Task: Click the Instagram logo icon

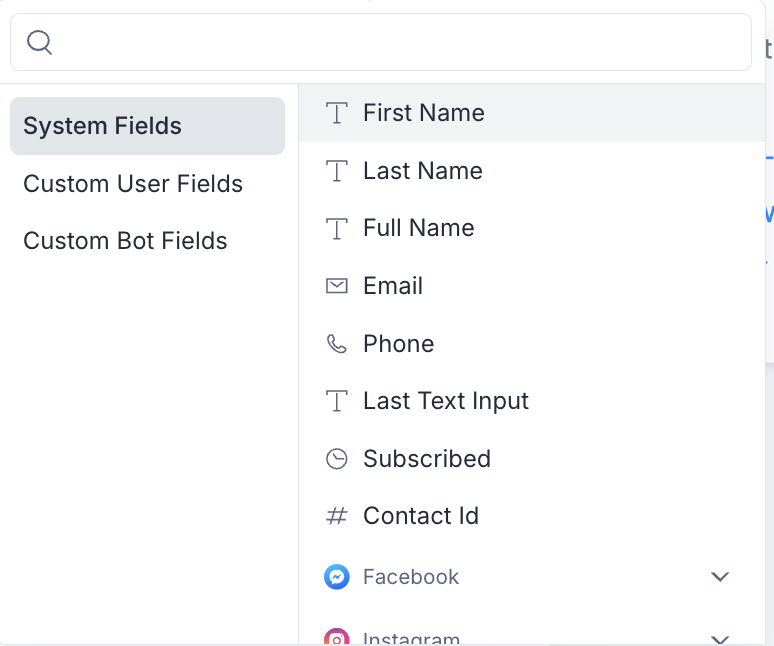Action: [337, 638]
